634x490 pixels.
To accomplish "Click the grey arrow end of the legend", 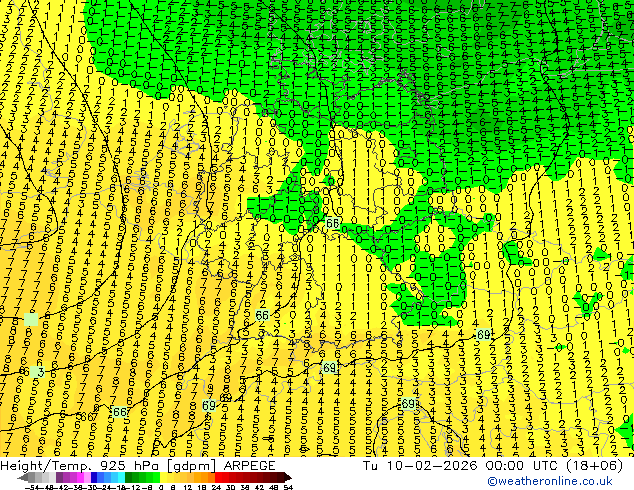I will pyautogui.click(x=23, y=477).
